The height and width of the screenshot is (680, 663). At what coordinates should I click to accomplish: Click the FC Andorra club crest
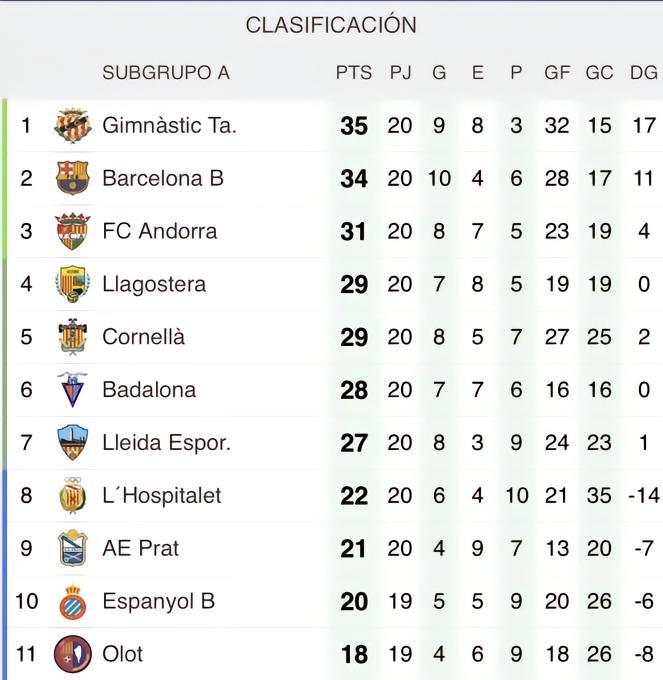[x=72, y=231]
